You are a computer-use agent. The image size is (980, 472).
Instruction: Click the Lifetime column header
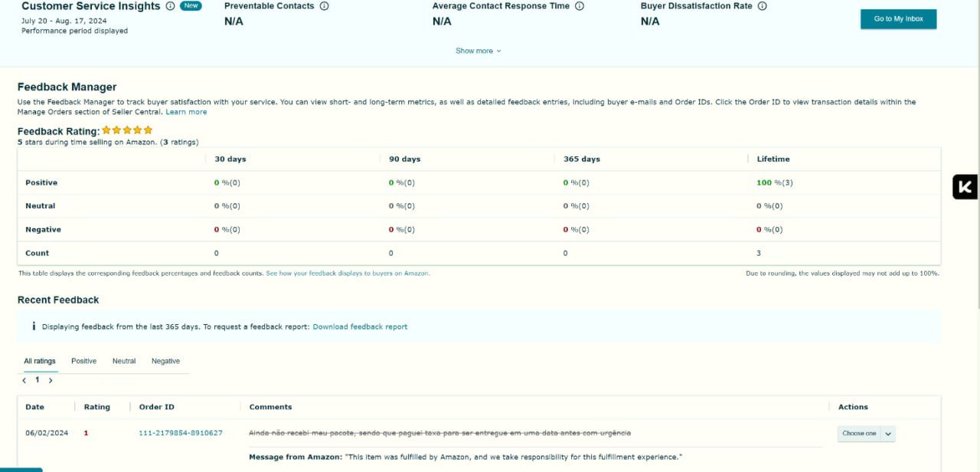coord(773,159)
